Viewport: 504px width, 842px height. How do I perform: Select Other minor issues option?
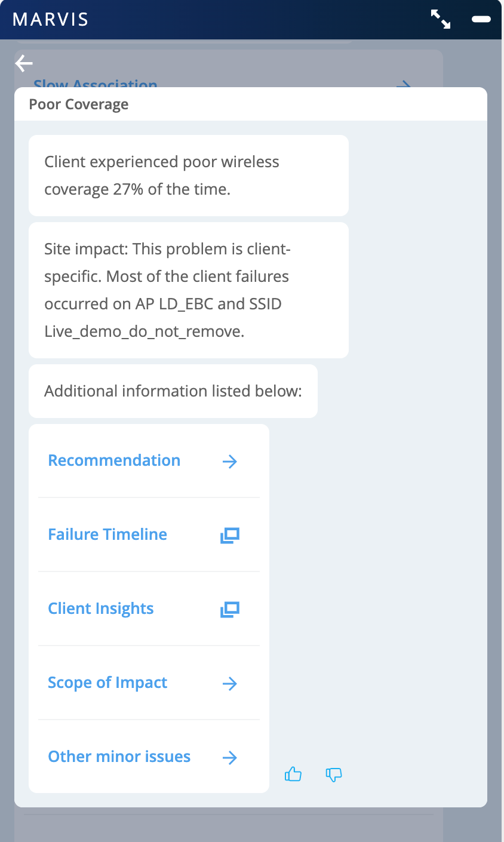[119, 757]
